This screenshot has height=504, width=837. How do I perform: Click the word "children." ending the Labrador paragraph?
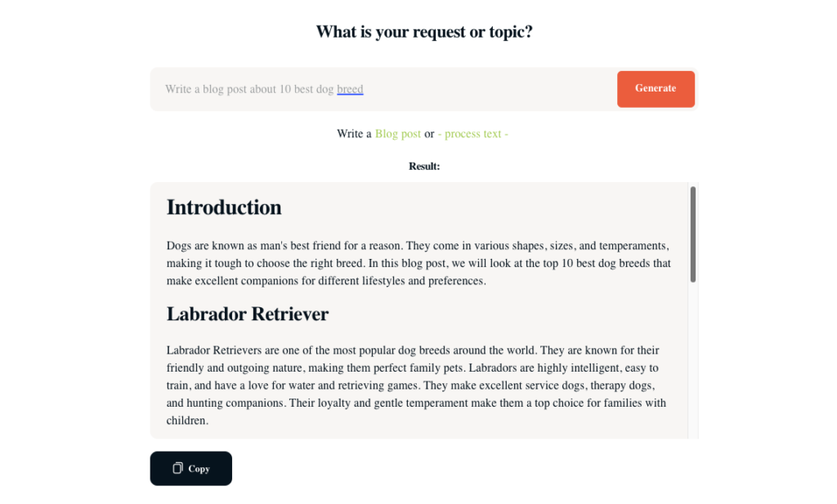point(187,421)
